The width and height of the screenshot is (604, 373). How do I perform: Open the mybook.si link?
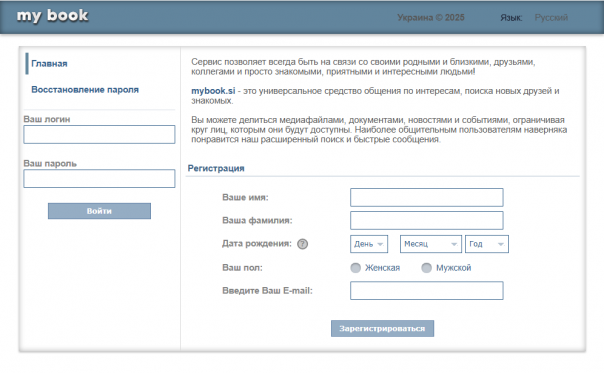point(213,91)
